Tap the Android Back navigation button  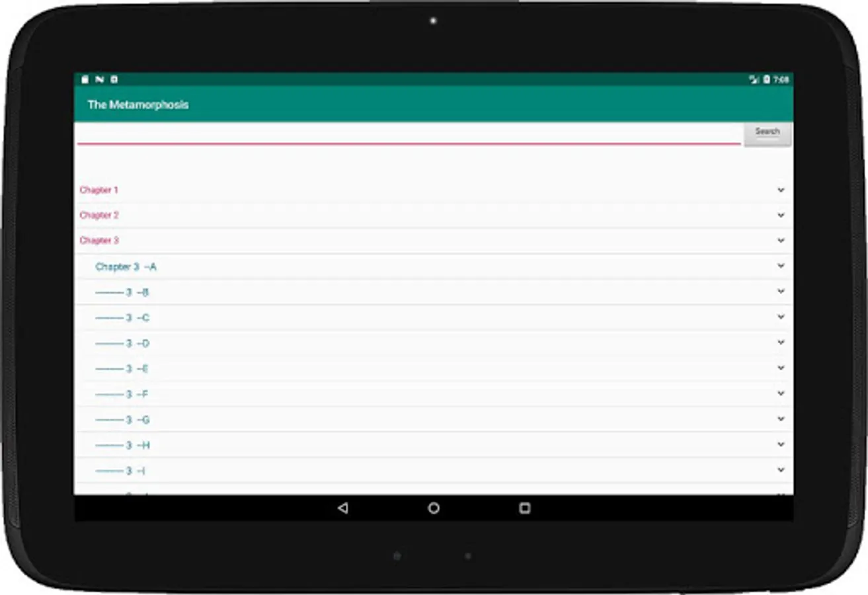[x=342, y=508]
